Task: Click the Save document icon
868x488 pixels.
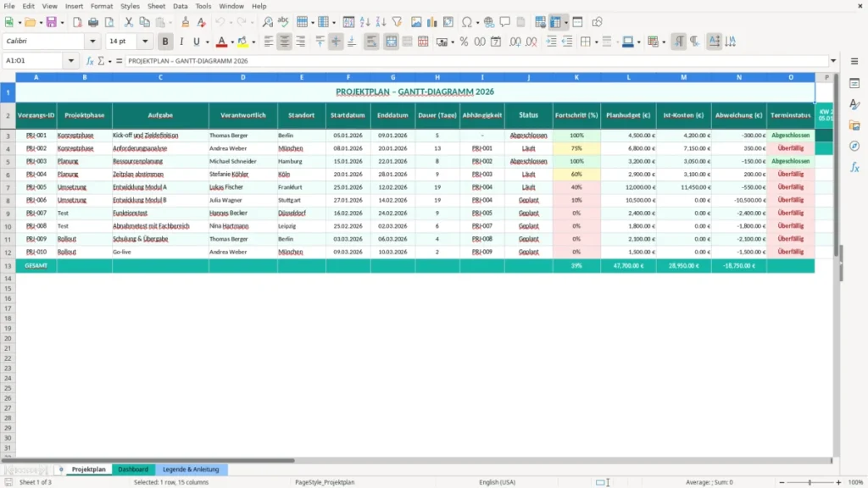Action: point(52,22)
